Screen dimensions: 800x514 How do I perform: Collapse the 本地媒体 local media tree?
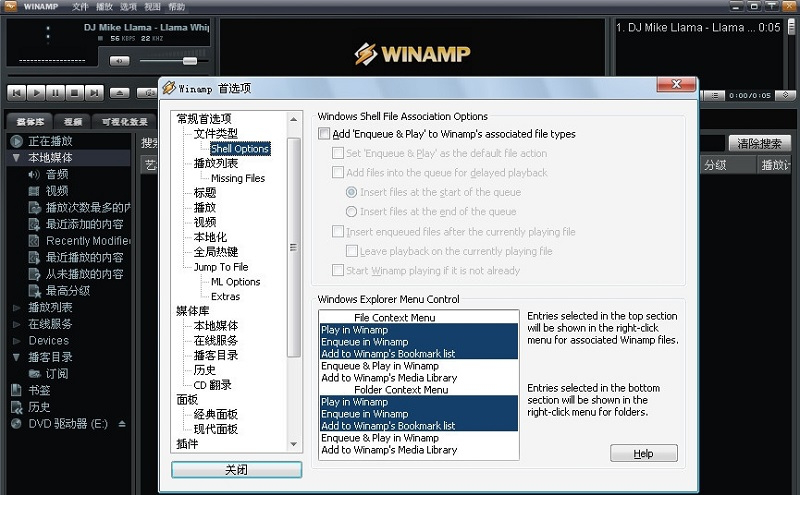(x=16, y=158)
